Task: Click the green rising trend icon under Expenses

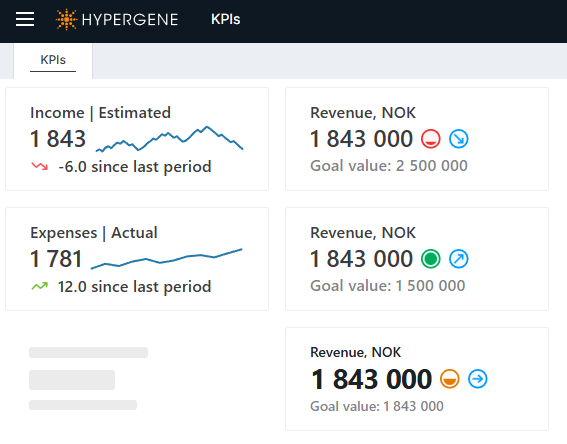Action: click(40, 286)
